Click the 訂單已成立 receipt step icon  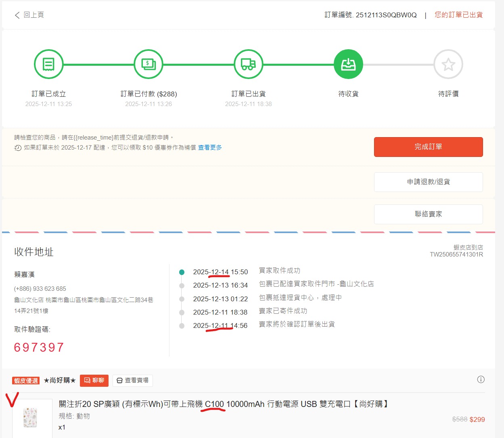[x=48, y=65]
